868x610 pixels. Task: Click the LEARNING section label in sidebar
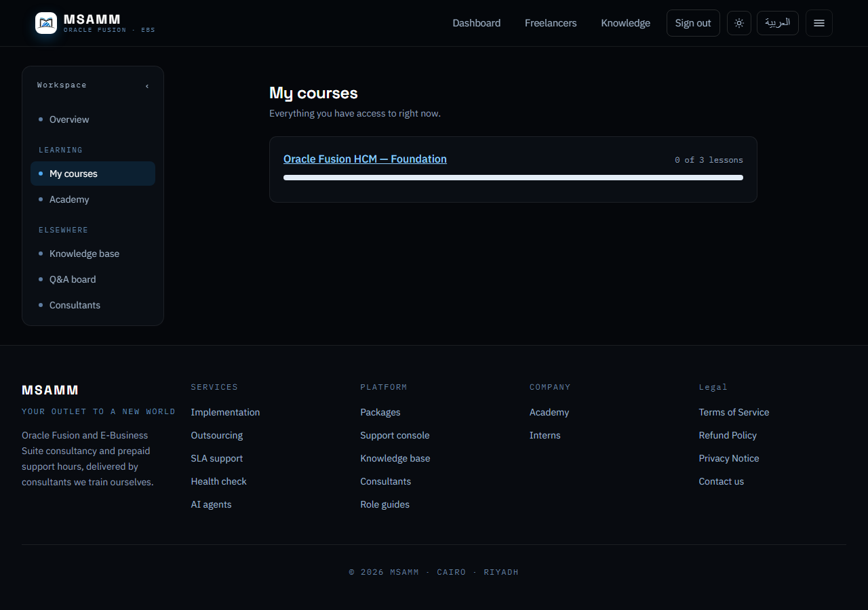60,150
